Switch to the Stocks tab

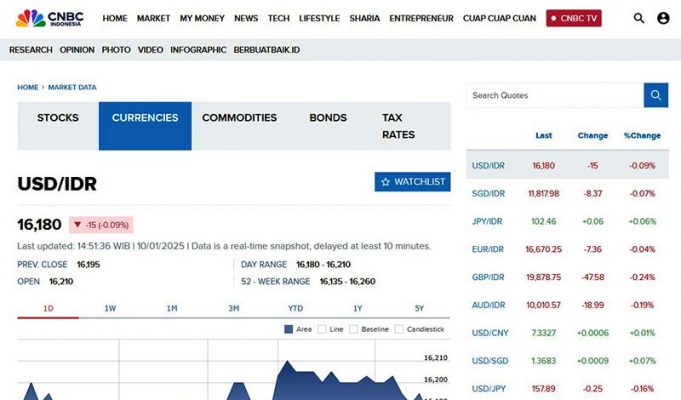(x=58, y=118)
